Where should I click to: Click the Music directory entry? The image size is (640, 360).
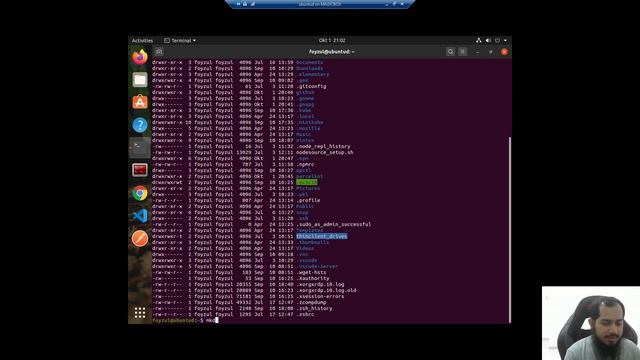point(304,134)
